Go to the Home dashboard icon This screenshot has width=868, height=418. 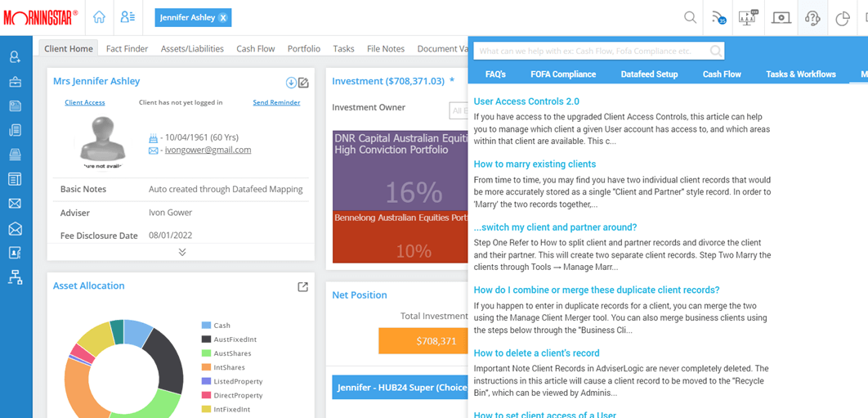tap(99, 17)
